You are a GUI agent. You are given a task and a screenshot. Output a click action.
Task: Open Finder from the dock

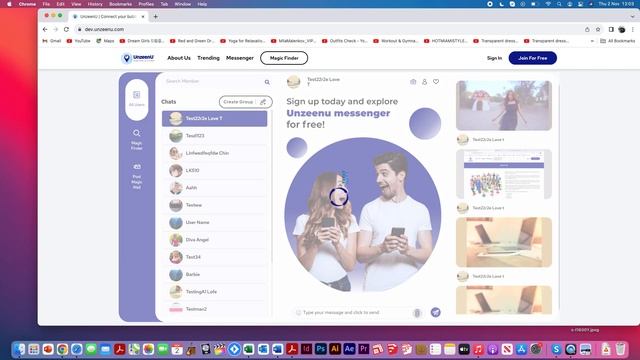pyautogui.click(x=19, y=349)
